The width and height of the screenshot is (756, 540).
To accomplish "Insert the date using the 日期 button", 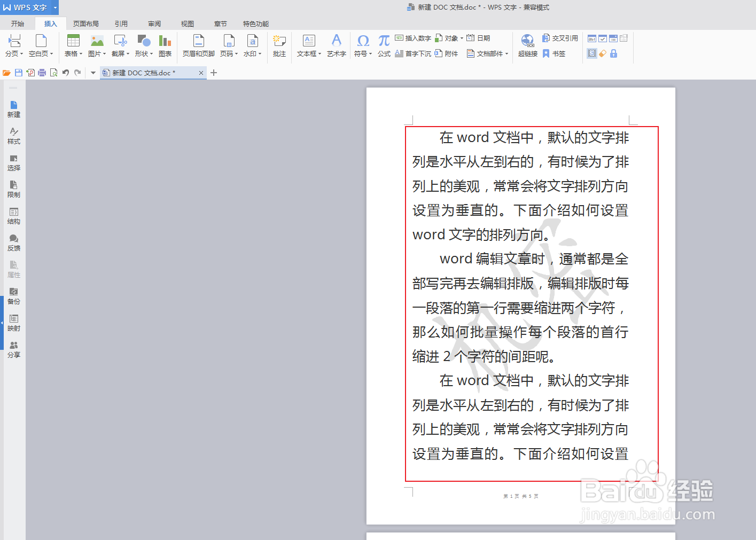I will click(480, 37).
